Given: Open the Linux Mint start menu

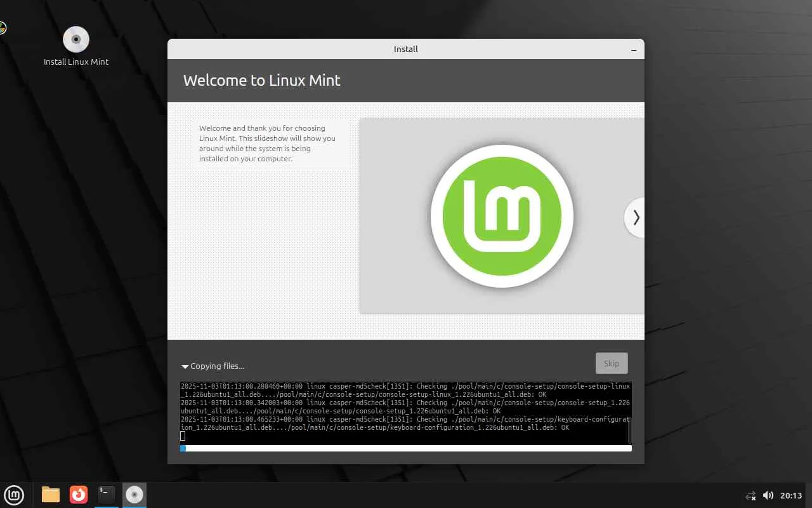Looking at the screenshot, I should coord(14,495).
